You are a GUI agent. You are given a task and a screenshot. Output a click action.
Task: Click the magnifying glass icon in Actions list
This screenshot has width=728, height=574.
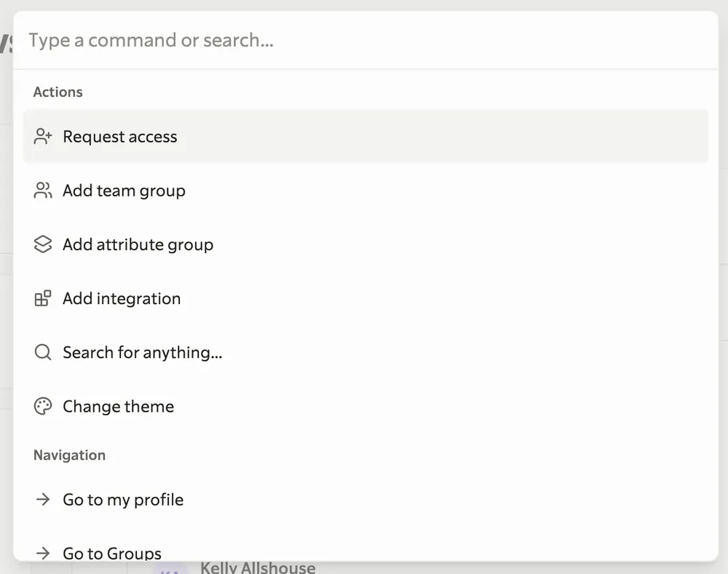[43, 352]
